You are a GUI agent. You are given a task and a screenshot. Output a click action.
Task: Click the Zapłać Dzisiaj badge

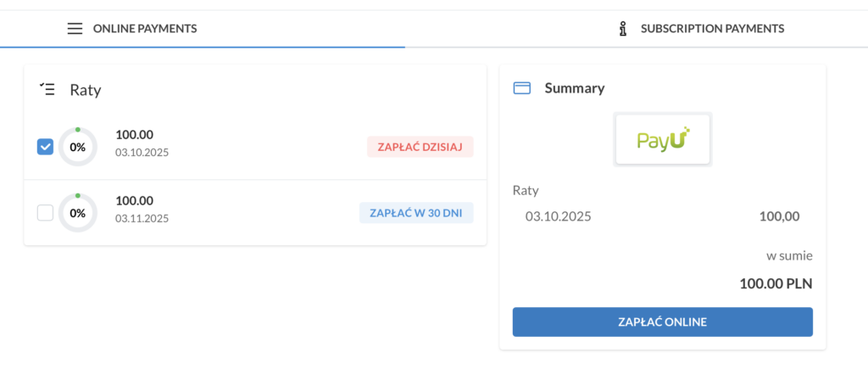[x=420, y=147]
